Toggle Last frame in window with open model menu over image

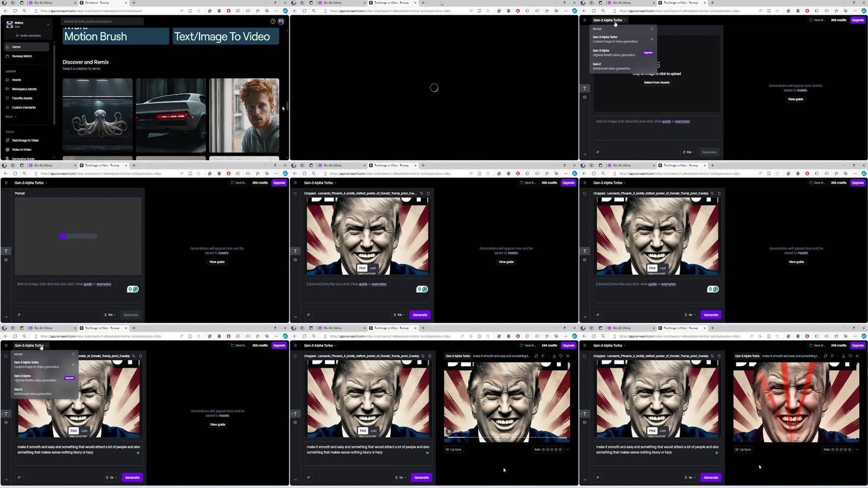coord(84,430)
